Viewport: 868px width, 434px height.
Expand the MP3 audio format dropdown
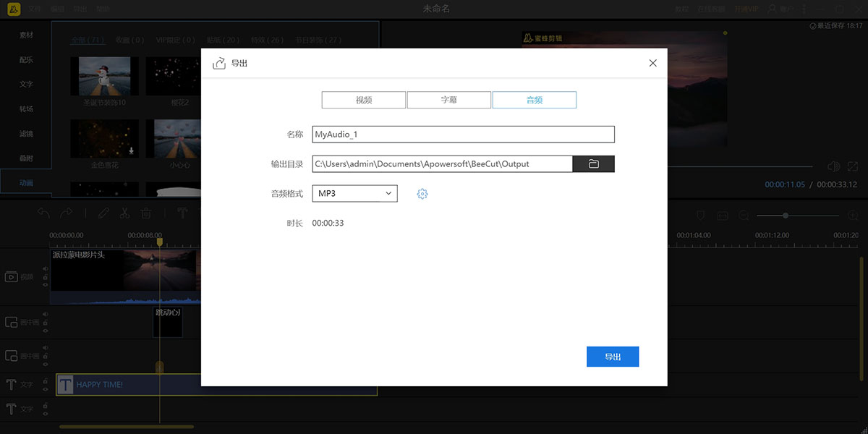[354, 194]
